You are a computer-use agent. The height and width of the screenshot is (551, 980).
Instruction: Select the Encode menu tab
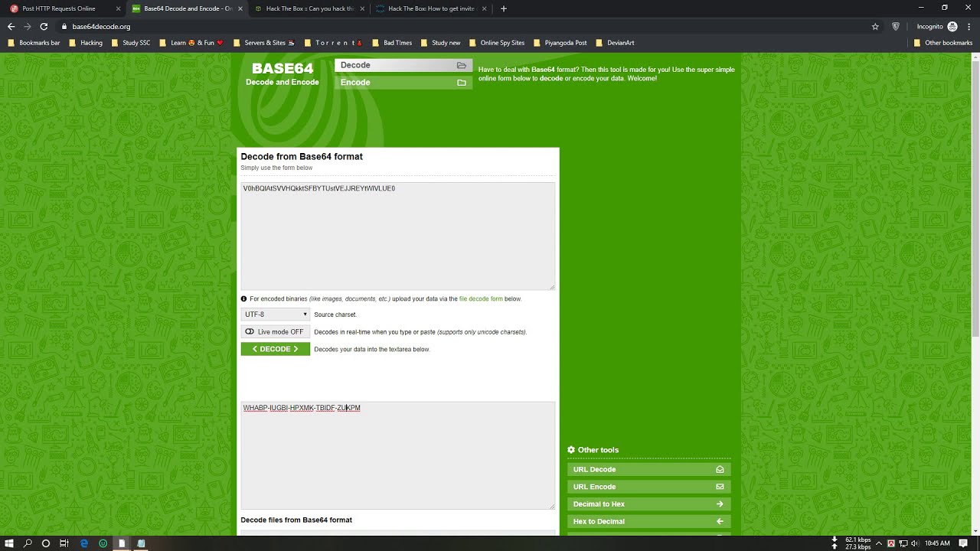point(403,82)
